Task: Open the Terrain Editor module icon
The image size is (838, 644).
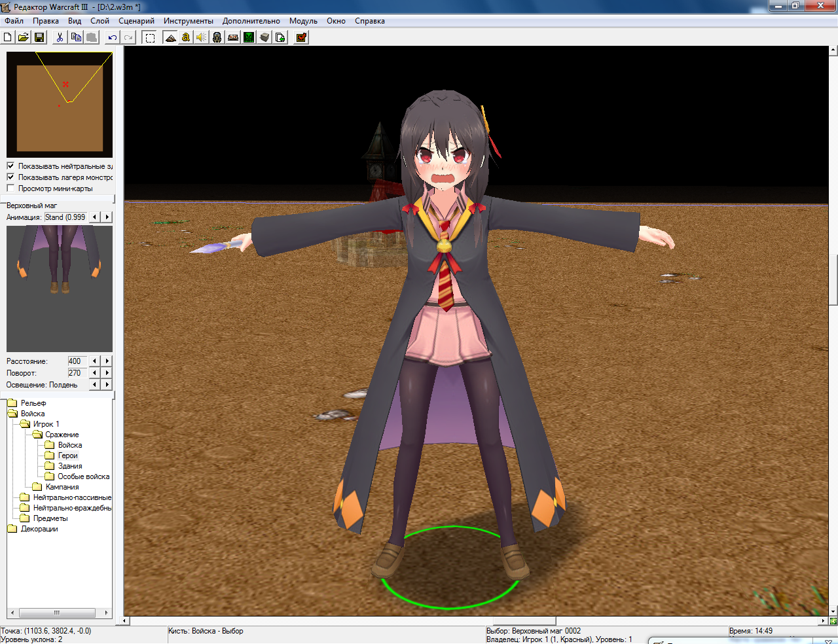Action: [x=170, y=37]
